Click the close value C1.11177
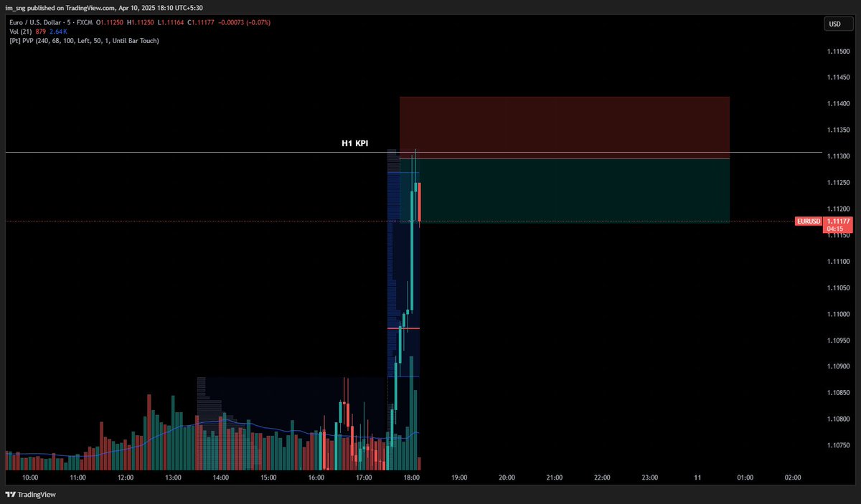861x504 pixels. pyautogui.click(x=202, y=22)
